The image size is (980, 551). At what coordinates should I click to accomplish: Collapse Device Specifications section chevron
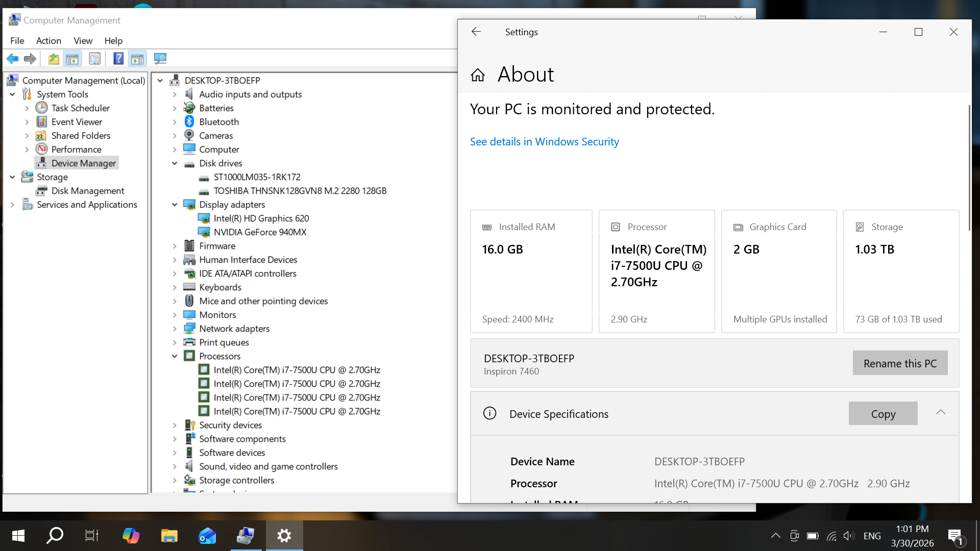coord(941,412)
